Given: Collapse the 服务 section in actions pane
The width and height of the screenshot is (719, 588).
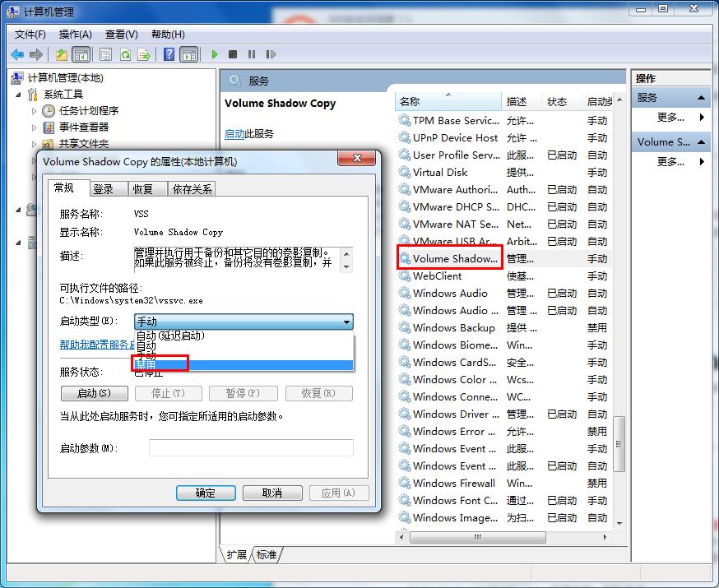Looking at the screenshot, I should [x=701, y=98].
